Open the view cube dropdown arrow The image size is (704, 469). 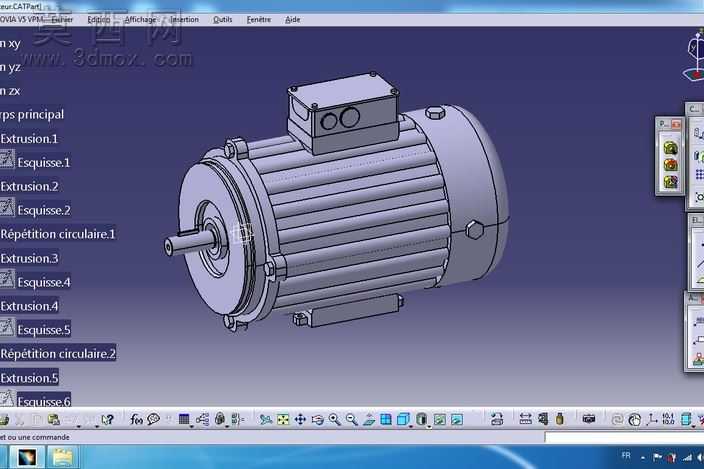pyautogui.click(x=410, y=426)
